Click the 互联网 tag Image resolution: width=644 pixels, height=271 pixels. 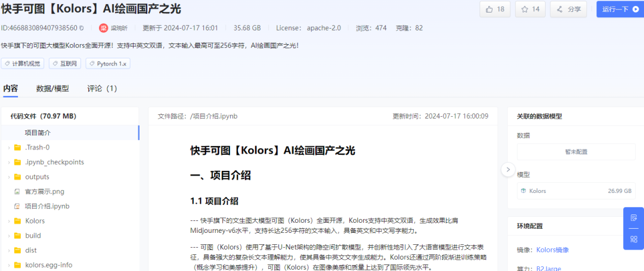coord(65,64)
